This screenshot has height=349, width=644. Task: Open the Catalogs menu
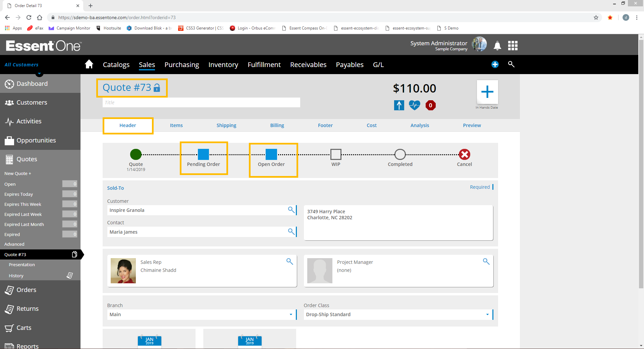point(116,65)
